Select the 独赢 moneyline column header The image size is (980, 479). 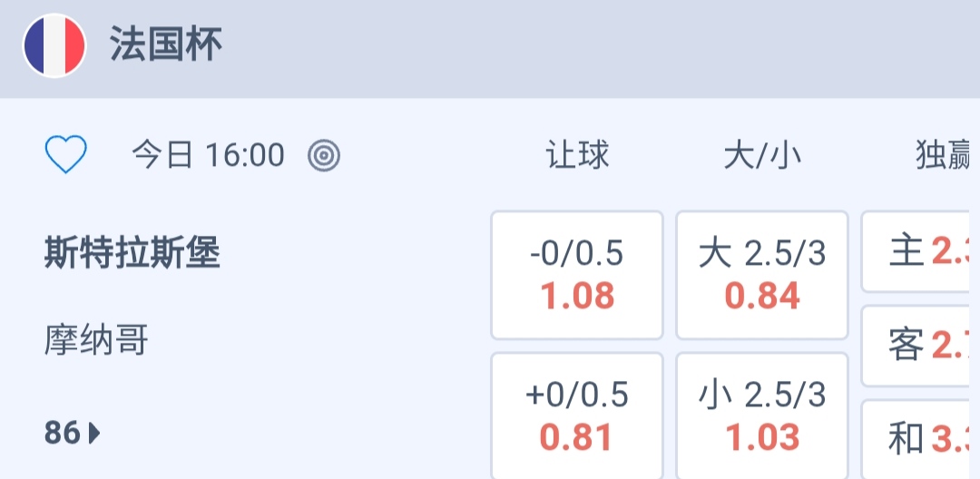(x=944, y=156)
